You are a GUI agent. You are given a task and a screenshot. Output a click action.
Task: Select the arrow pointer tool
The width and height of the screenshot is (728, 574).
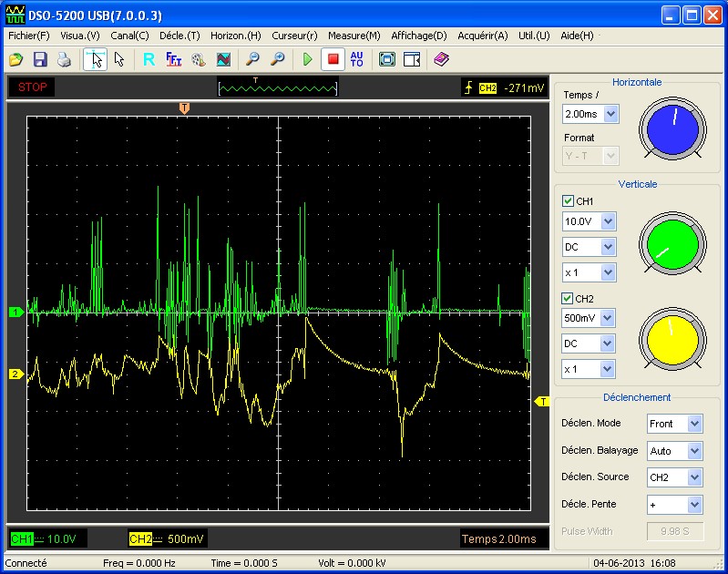pyautogui.click(x=119, y=59)
